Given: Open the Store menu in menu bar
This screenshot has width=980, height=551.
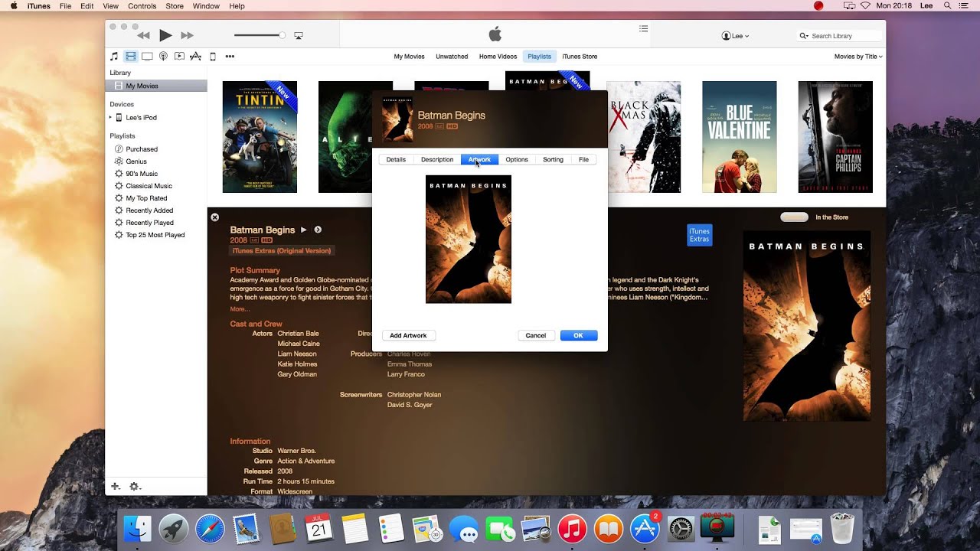Looking at the screenshot, I should tap(175, 6).
